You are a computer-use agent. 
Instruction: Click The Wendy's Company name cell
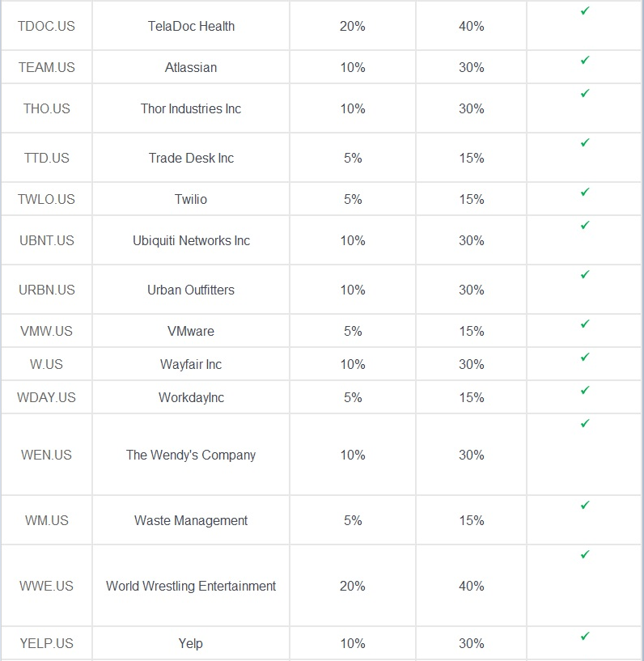191,455
